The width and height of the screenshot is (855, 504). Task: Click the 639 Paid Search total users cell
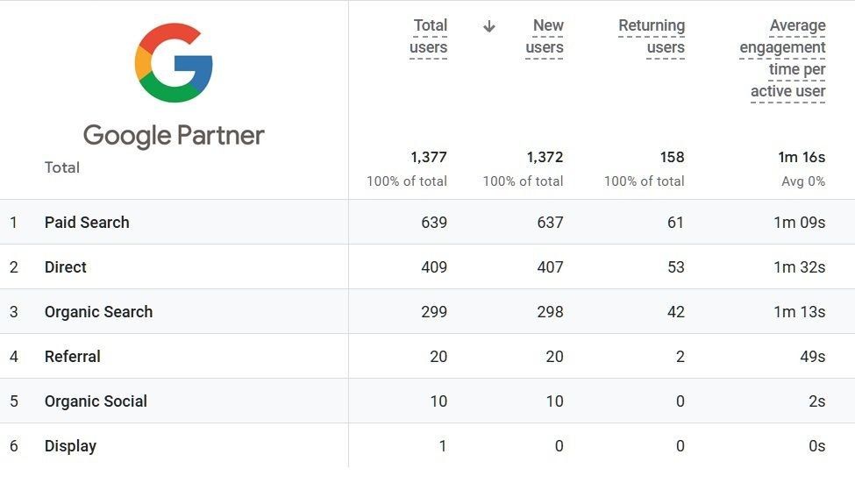(x=434, y=223)
